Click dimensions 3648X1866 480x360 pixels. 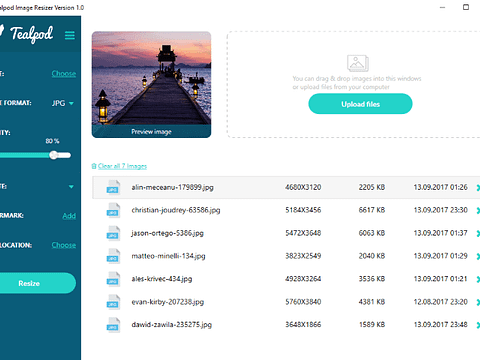coord(303,324)
